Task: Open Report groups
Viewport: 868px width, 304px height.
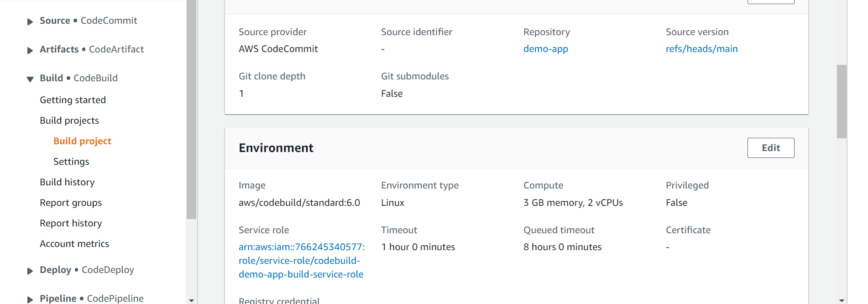Action: (x=71, y=203)
